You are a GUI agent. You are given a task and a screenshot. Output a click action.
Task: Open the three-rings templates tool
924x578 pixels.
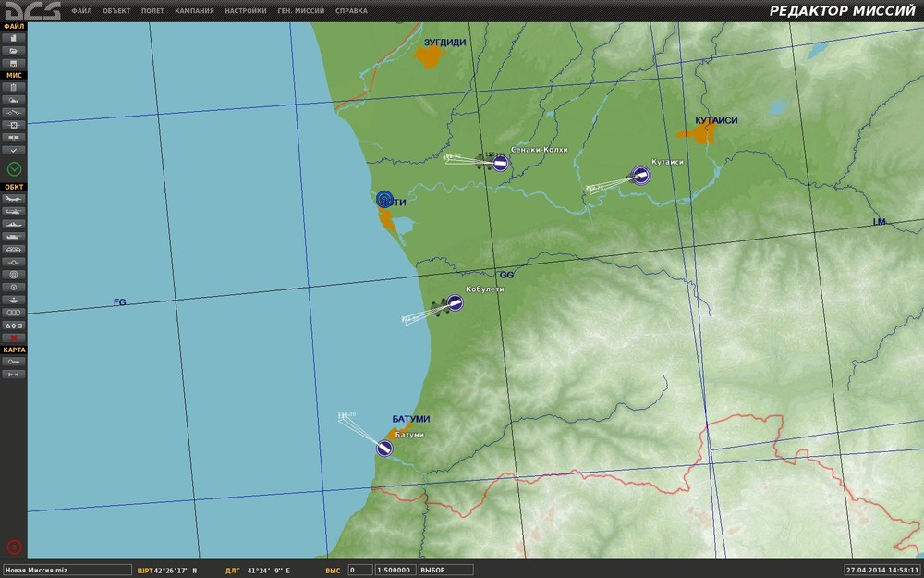point(14,312)
